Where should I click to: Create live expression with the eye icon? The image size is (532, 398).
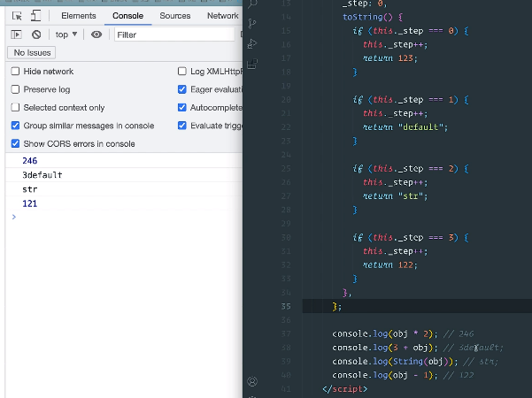96,34
